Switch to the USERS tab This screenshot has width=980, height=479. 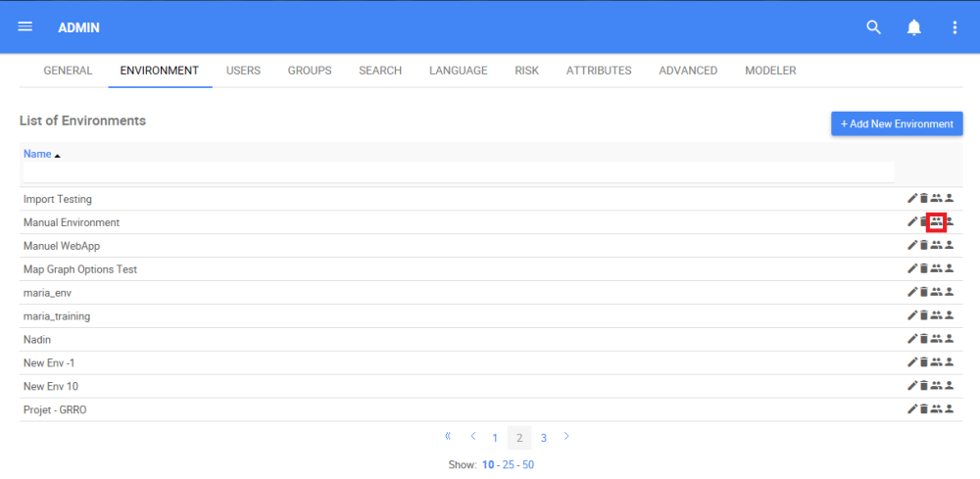click(x=243, y=71)
